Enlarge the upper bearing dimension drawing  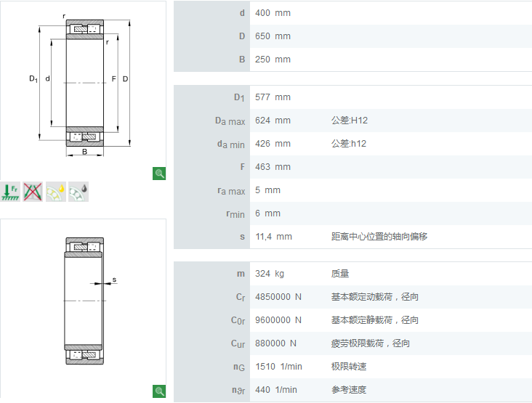pos(159,174)
